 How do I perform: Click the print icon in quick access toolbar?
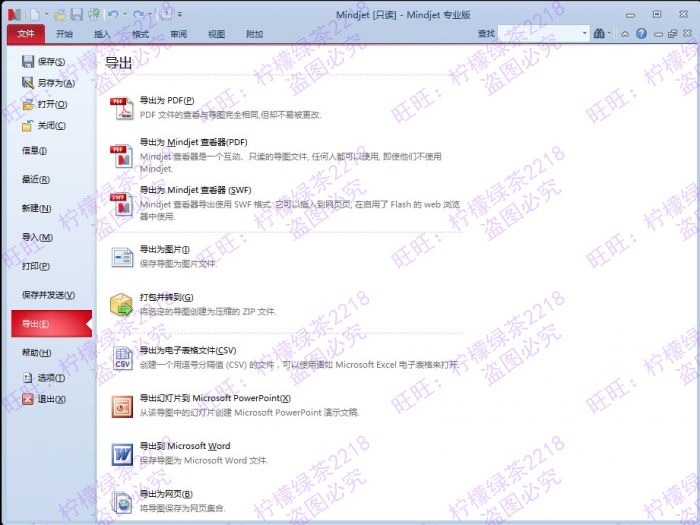(94, 14)
